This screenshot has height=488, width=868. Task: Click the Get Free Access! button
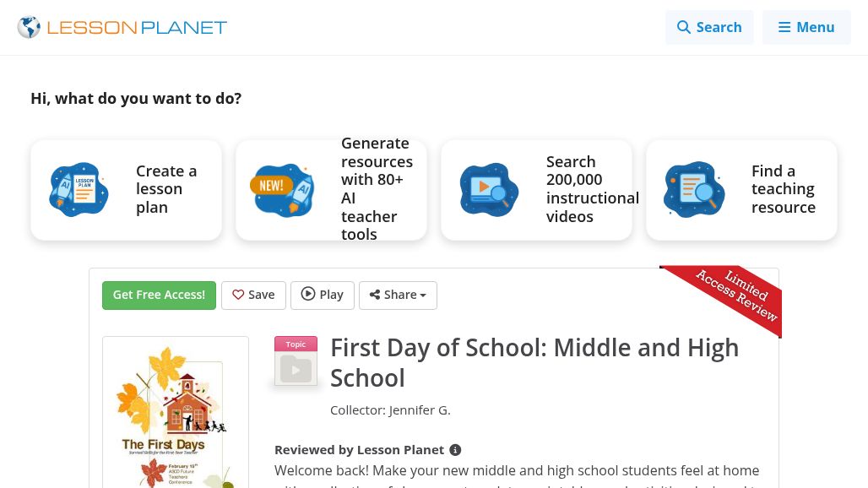(159, 295)
